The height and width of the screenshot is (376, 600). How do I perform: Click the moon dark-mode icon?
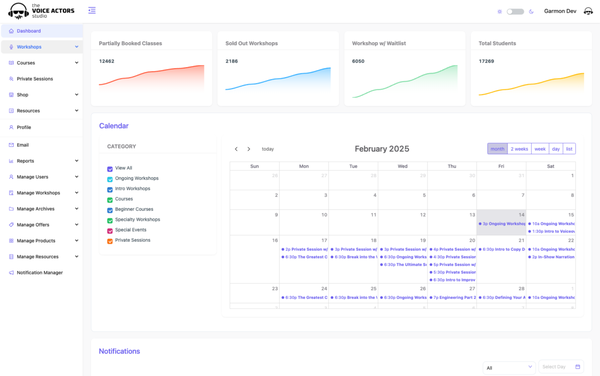pyautogui.click(x=531, y=11)
